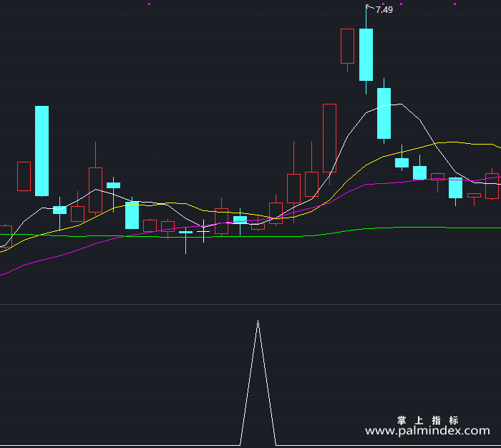This screenshot has height=448, width=501.
Task: Click the 7.49 high price label
Action: point(384,10)
